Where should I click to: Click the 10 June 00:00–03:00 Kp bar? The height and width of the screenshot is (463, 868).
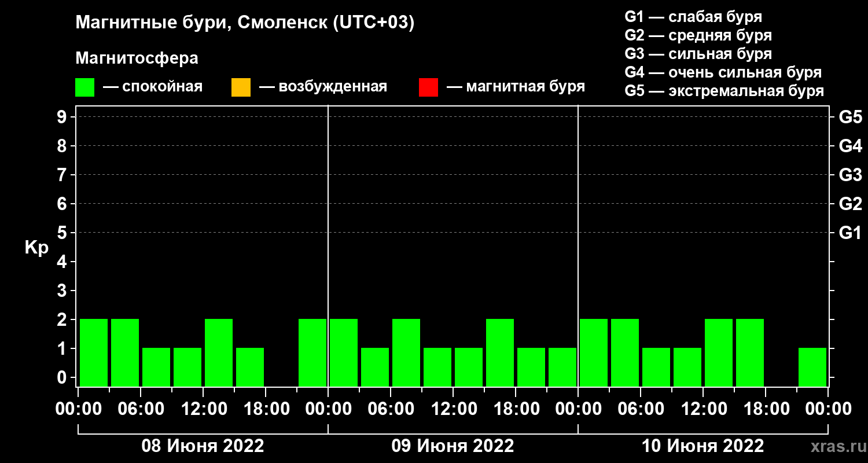pyautogui.click(x=594, y=352)
